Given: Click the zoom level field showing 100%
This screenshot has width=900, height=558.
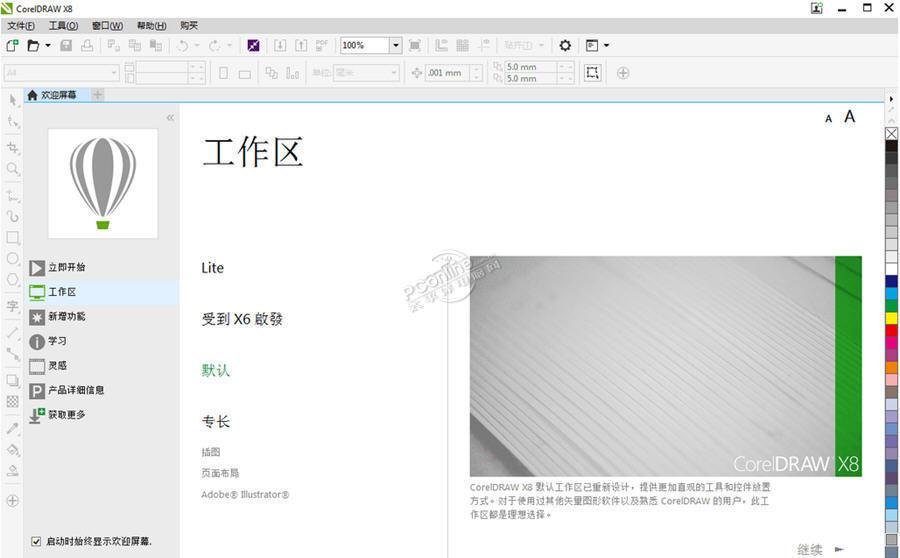Looking at the screenshot, I should (x=365, y=45).
